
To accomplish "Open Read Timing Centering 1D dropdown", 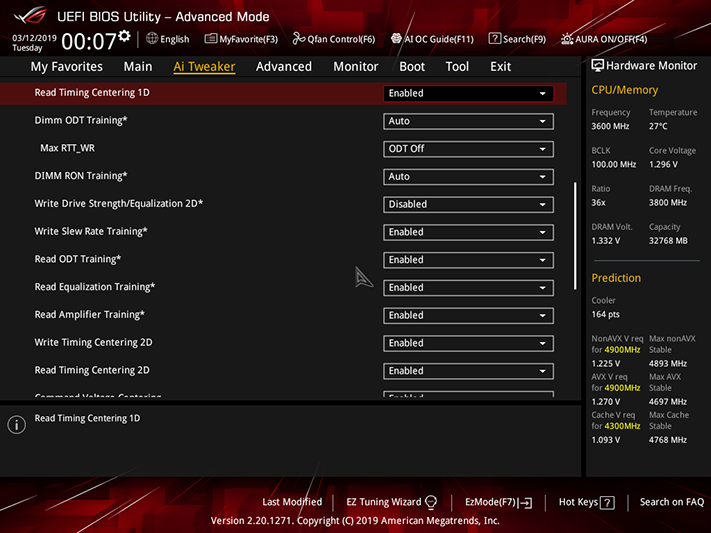I will (468, 93).
